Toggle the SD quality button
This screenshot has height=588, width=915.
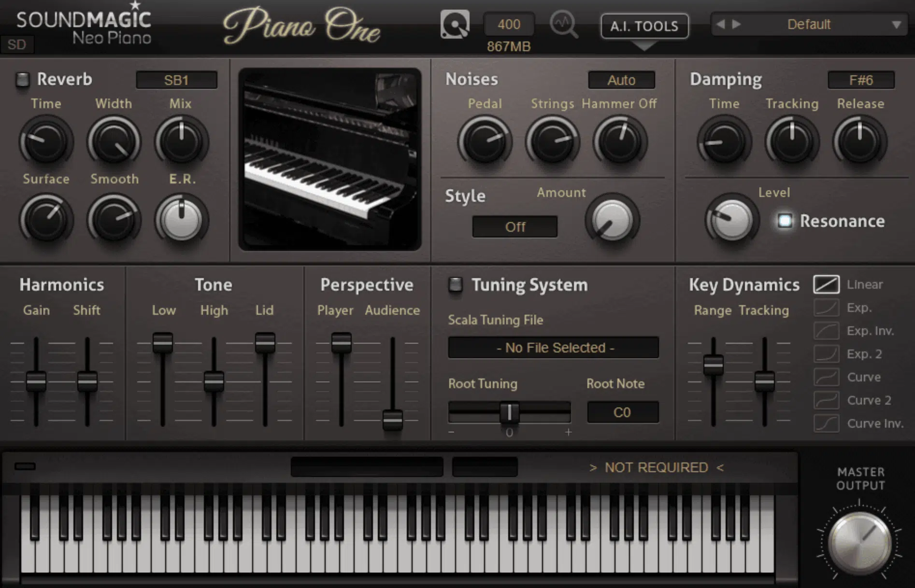(17, 44)
